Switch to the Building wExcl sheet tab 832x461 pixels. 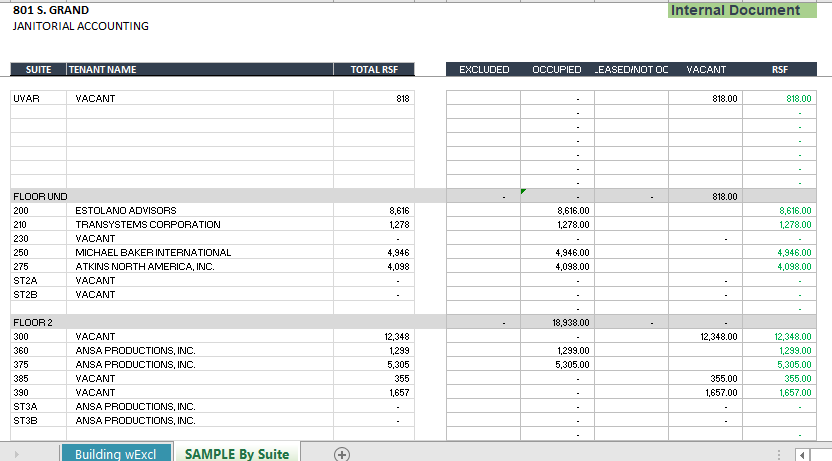pos(116,454)
